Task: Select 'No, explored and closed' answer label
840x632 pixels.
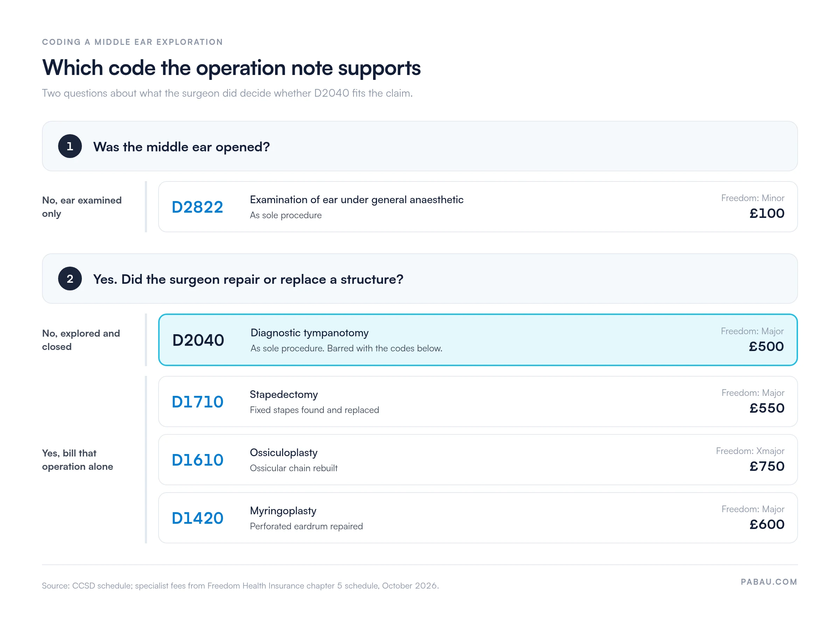Action: pos(81,340)
